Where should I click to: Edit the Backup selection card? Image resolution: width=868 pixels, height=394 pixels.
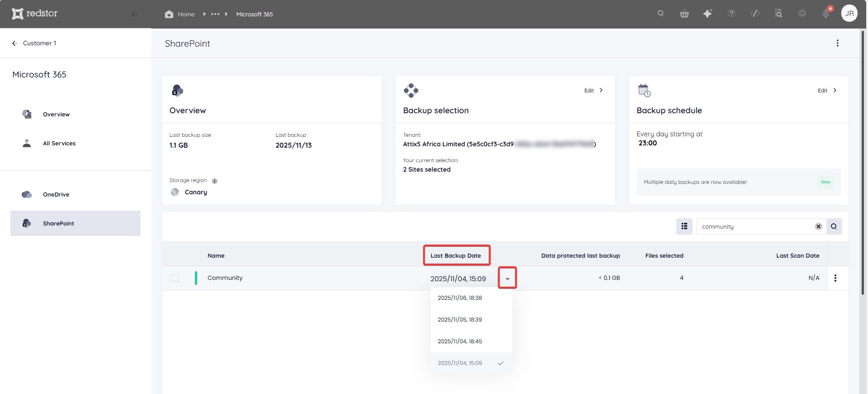pyautogui.click(x=593, y=90)
